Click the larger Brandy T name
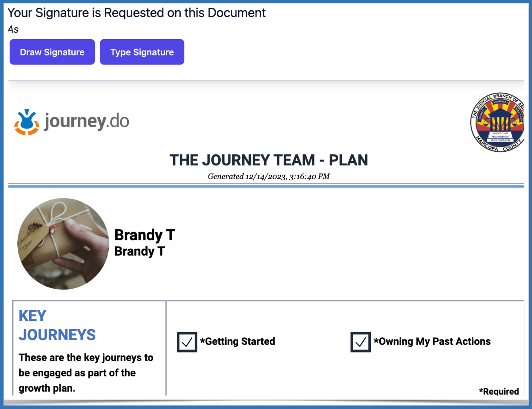Image resolution: width=532 pixels, height=409 pixels. tap(145, 235)
